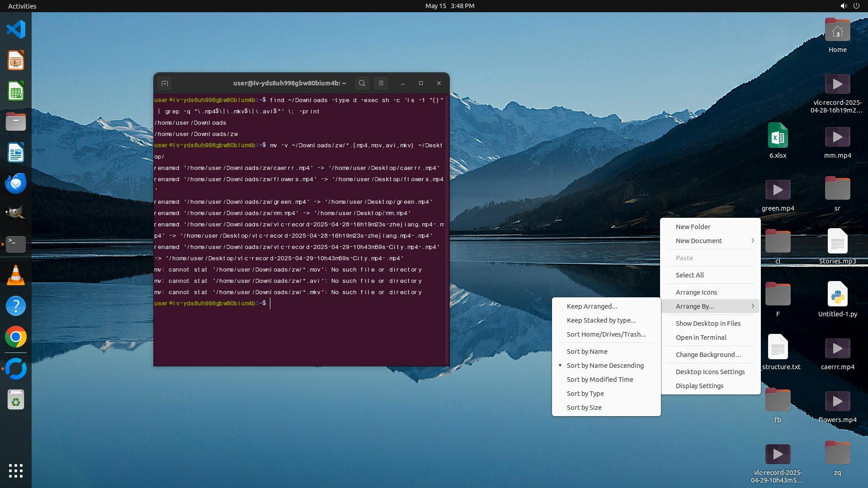Viewport: 868px width, 488px height.
Task: Select Change Background menu entry
Action: click(708, 355)
